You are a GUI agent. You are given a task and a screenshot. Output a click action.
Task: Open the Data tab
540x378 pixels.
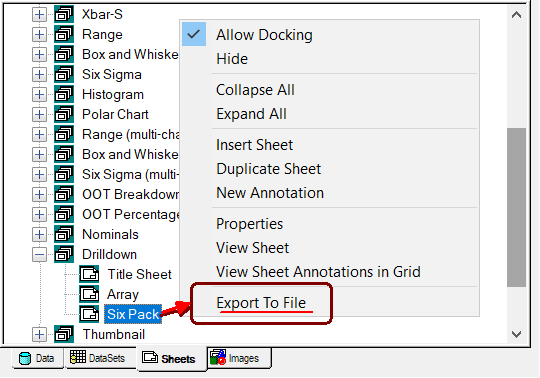[x=38, y=358]
